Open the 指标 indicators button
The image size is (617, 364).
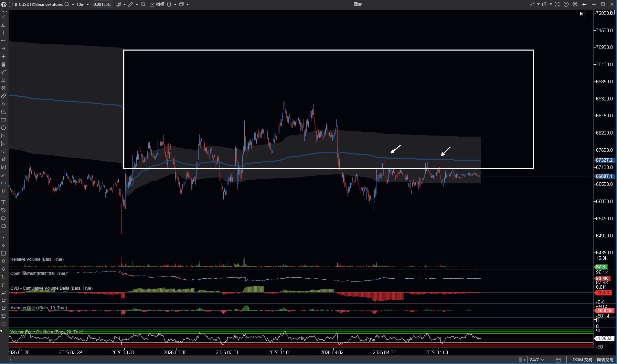[157, 4]
